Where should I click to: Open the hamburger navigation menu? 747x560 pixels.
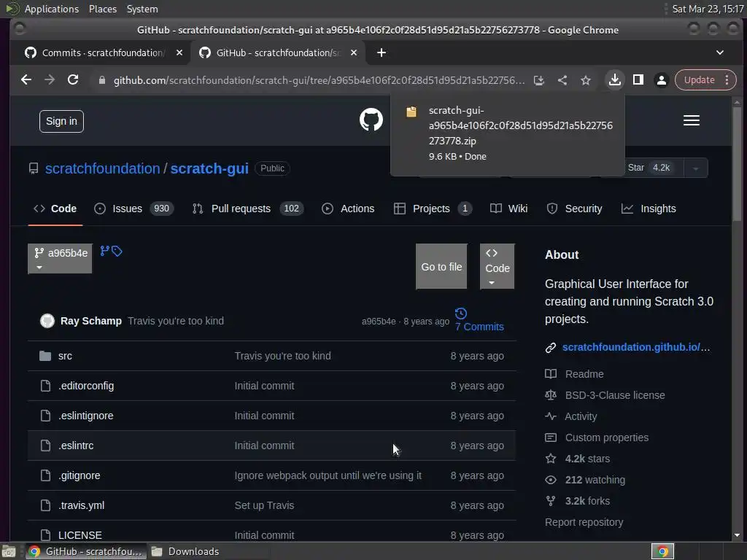[692, 120]
